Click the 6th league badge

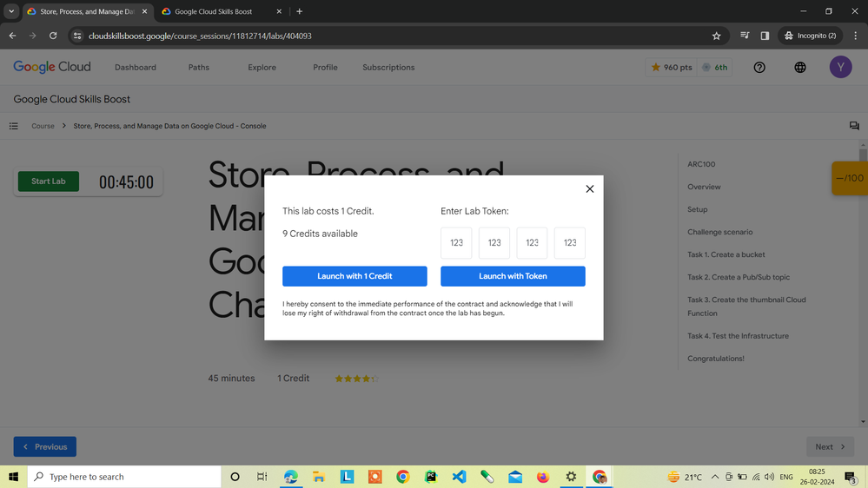click(x=715, y=68)
